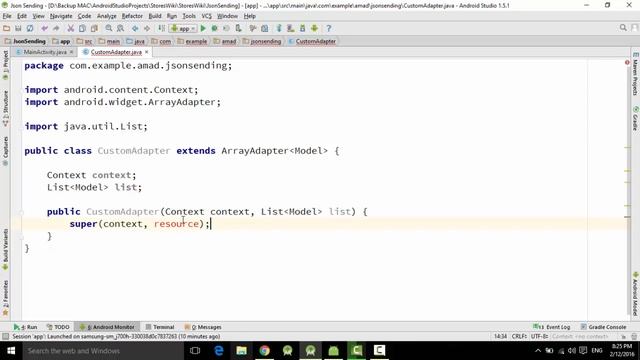This screenshot has height=360, width=640.
Task: Cut selection using the scissors icon
Action: 71,28
